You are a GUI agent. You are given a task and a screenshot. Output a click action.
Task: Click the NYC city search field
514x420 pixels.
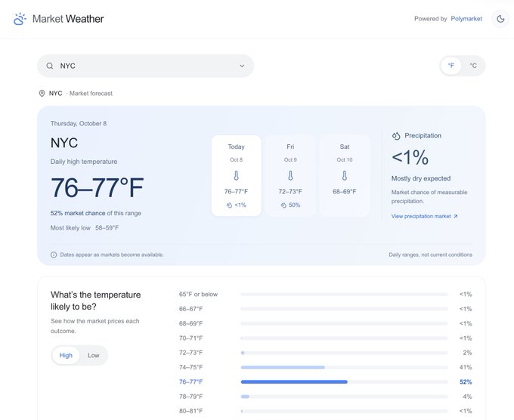(x=146, y=66)
